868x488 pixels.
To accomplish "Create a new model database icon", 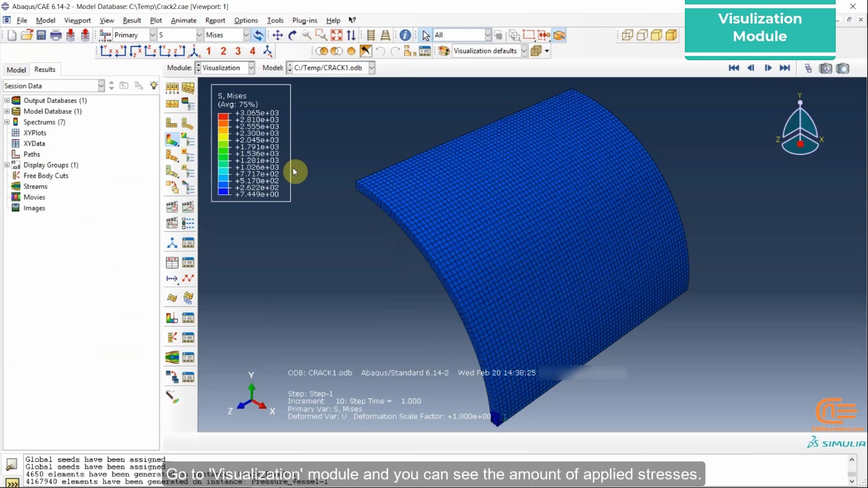I will [x=11, y=35].
